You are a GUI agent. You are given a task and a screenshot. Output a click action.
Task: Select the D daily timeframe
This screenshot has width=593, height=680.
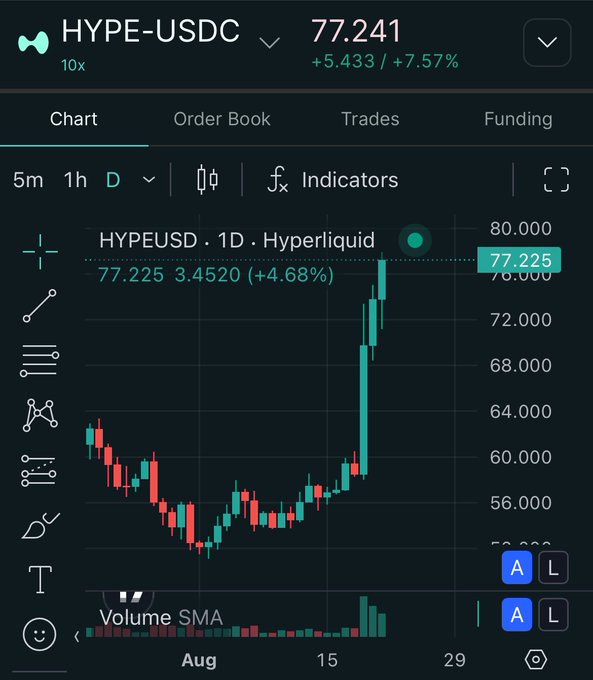tap(113, 180)
